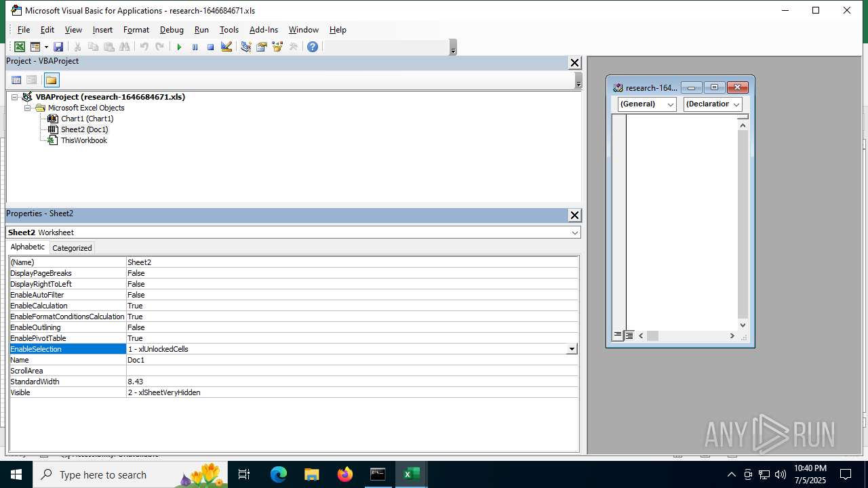868x488 pixels.
Task: Collapse the Microsoft Excel Objects folder
Action: (x=27, y=108)
